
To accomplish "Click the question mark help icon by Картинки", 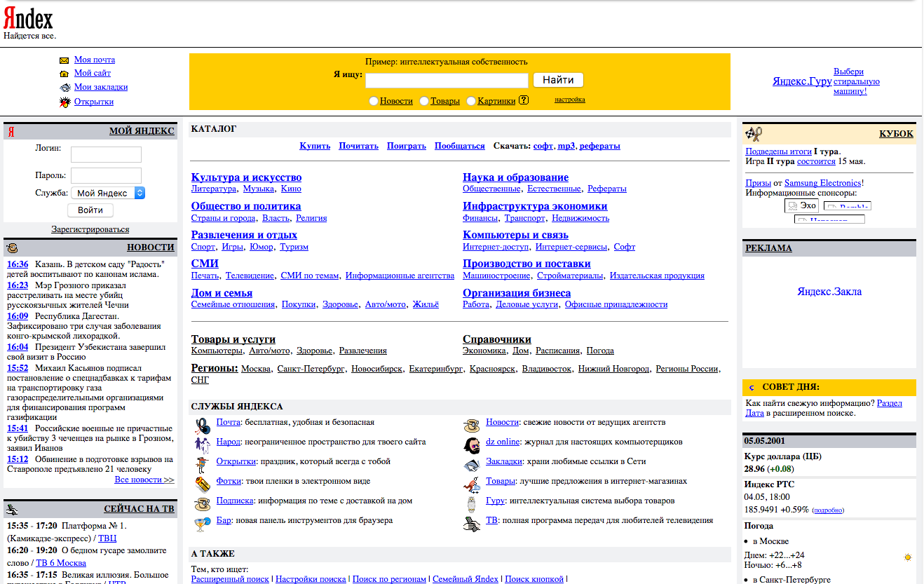I will 524,100.
